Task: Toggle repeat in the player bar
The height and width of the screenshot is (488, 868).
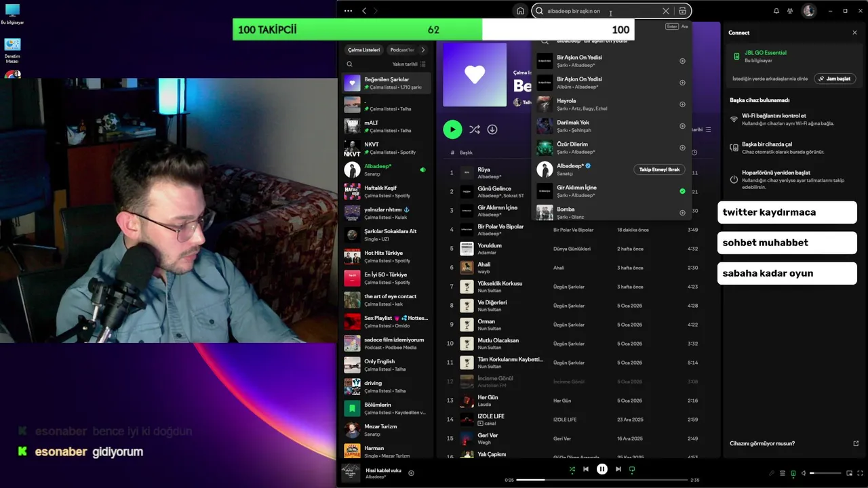Action: coord(632,469)
